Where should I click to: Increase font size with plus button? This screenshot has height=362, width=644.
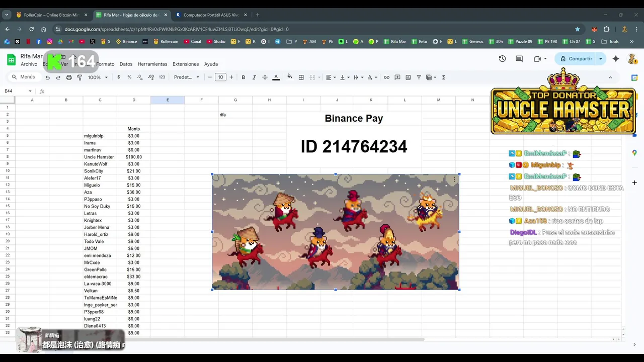click(231, 77)
